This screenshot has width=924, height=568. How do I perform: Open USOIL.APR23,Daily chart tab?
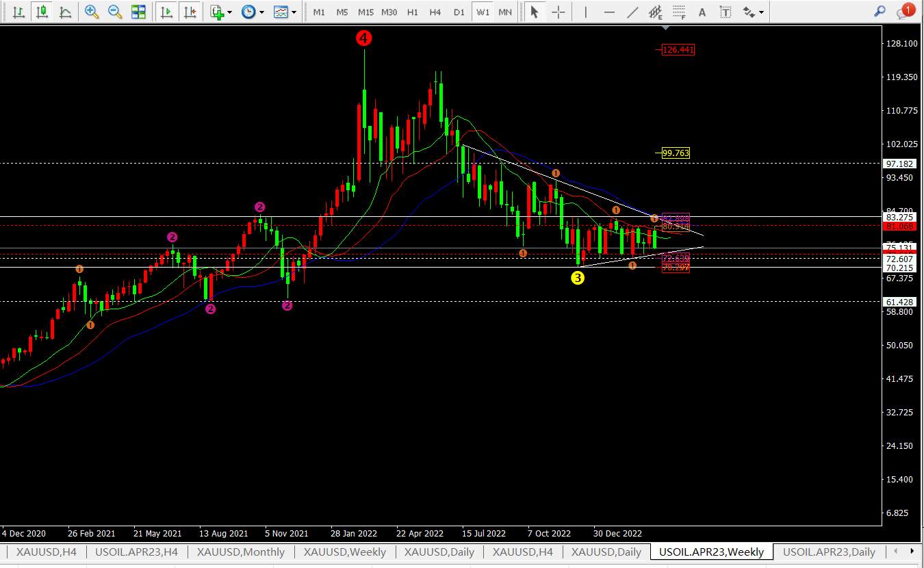[829, 552]
